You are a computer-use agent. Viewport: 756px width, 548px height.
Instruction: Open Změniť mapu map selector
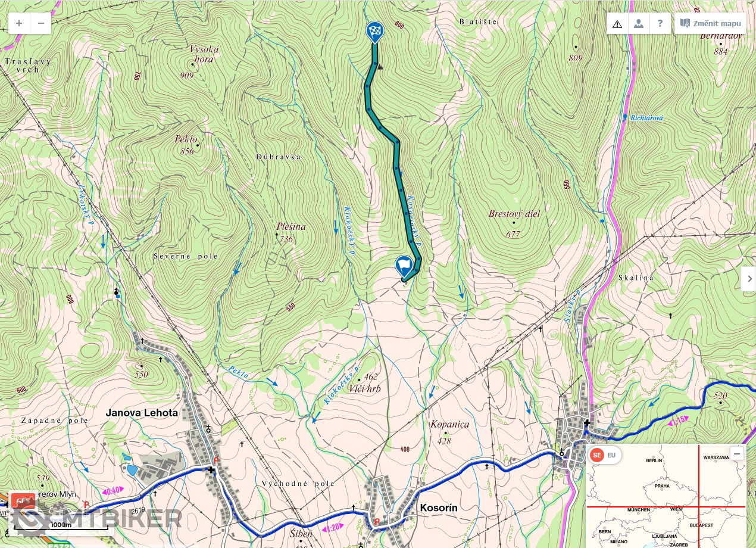click(x=710, y=24)
